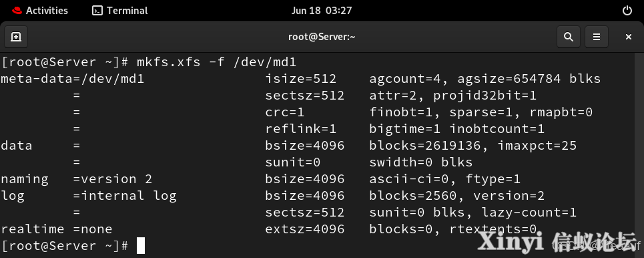This screenshot has height=258, width=644.
Task: Open a new terminal tab
Action: [16, 37]
